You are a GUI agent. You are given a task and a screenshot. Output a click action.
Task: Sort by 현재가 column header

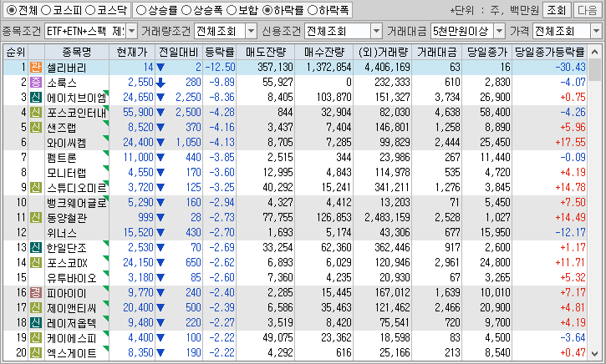(132, 52)
